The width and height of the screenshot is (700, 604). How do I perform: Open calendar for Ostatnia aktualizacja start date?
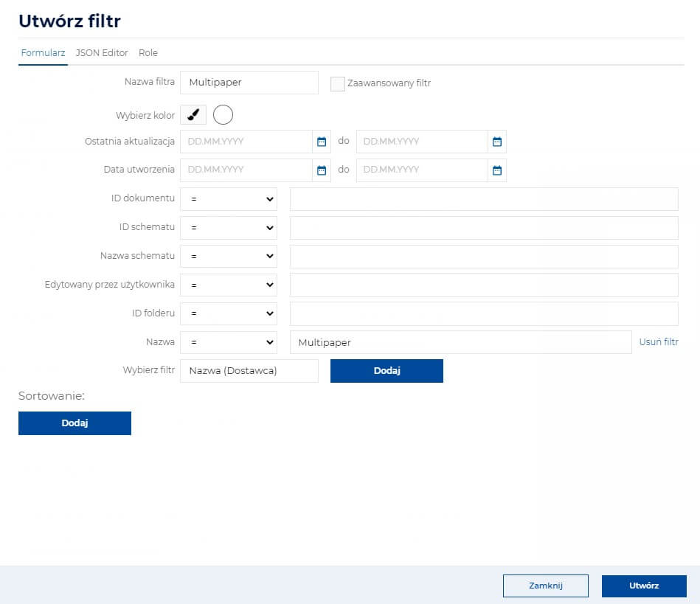pos(322,142)
